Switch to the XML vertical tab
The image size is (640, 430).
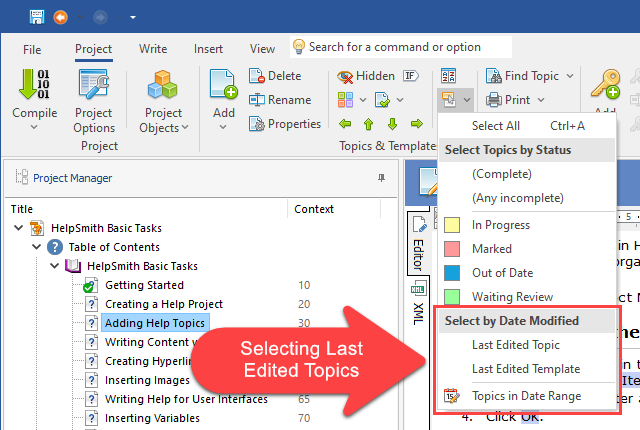coord(418,304)
